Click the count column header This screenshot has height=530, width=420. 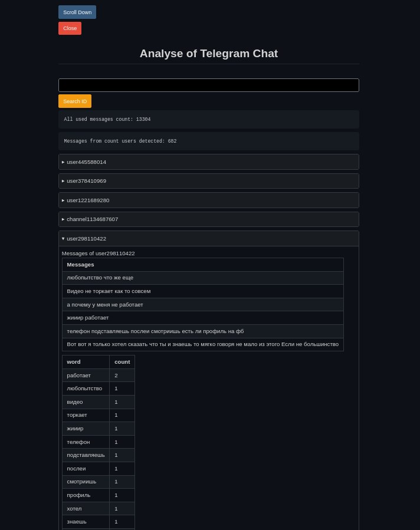point(122,362)
